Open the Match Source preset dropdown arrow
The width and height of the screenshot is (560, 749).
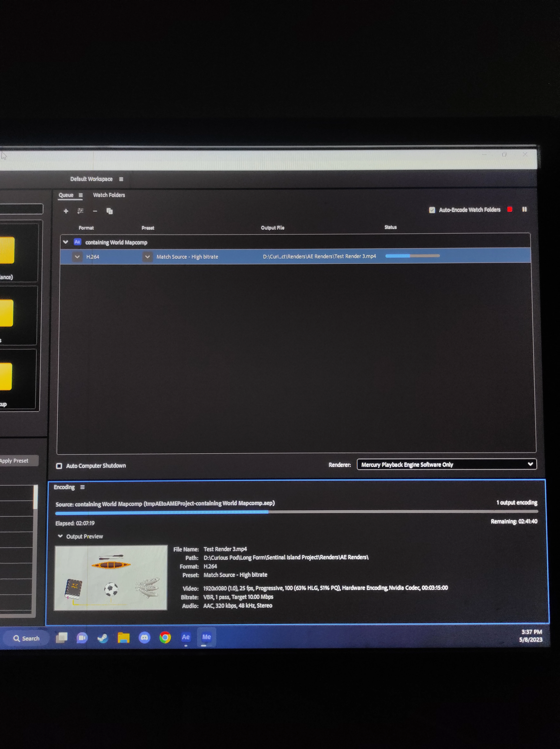point(147,257)
